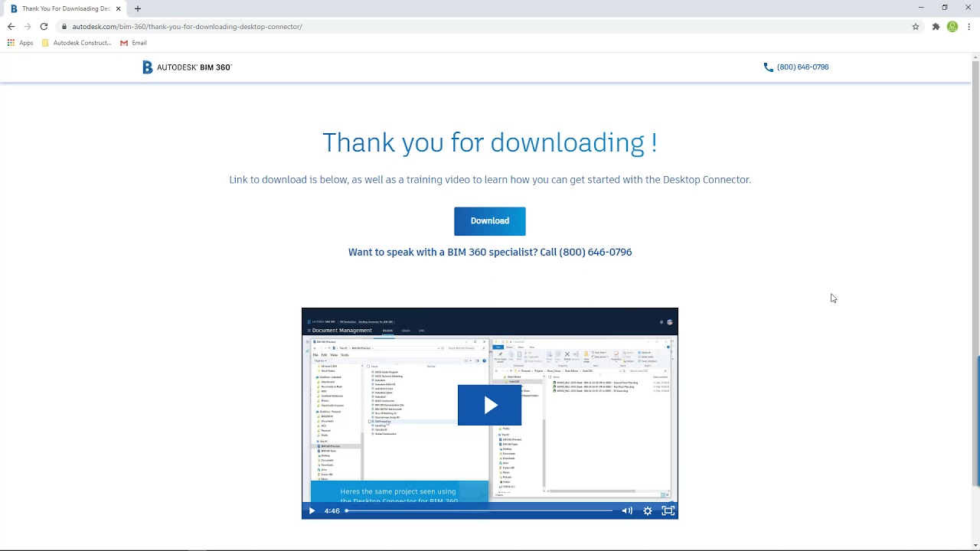This screenshot has width=980, height=551.
Task: Open the Apps grid shortcut
Action: tap(21, 43)
